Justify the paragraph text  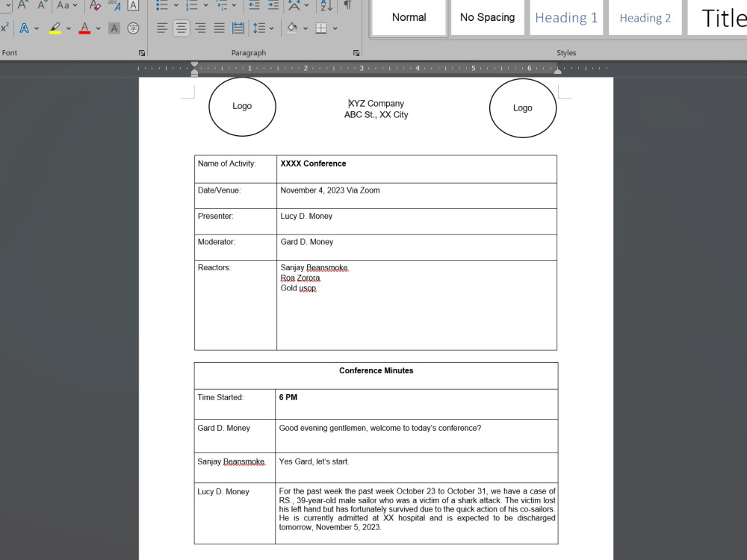pyautogui.click(x=219, y=28)
